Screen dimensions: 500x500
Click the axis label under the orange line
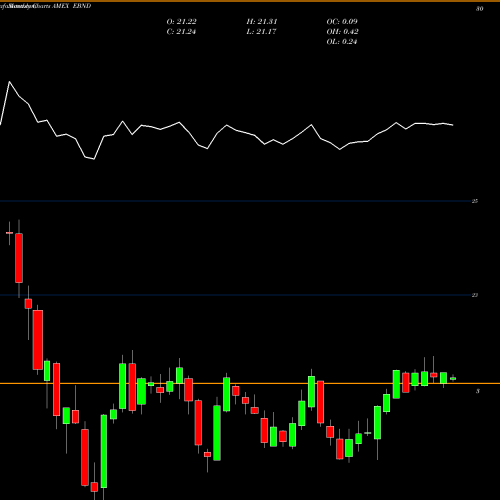[478, 391]
